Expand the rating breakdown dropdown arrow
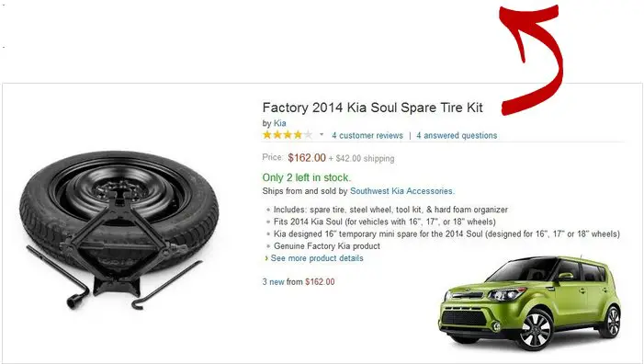Screen dimensions: 644x364 322,134
